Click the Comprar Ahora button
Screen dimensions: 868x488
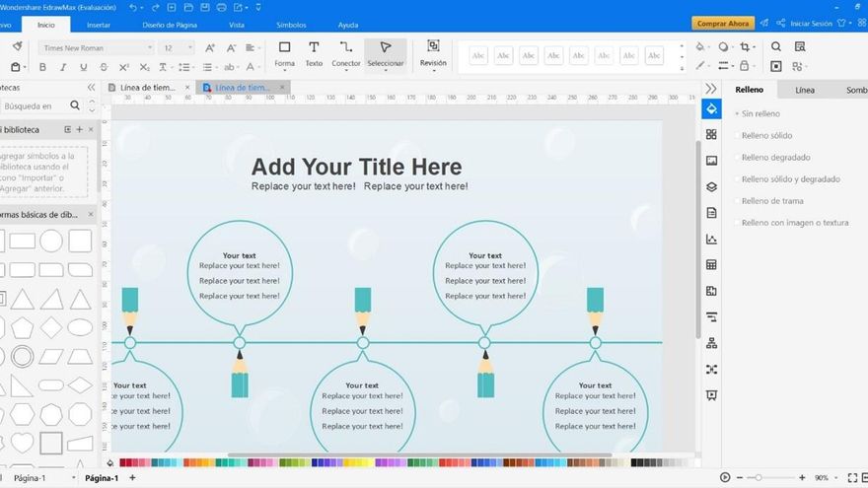point(723,24)
